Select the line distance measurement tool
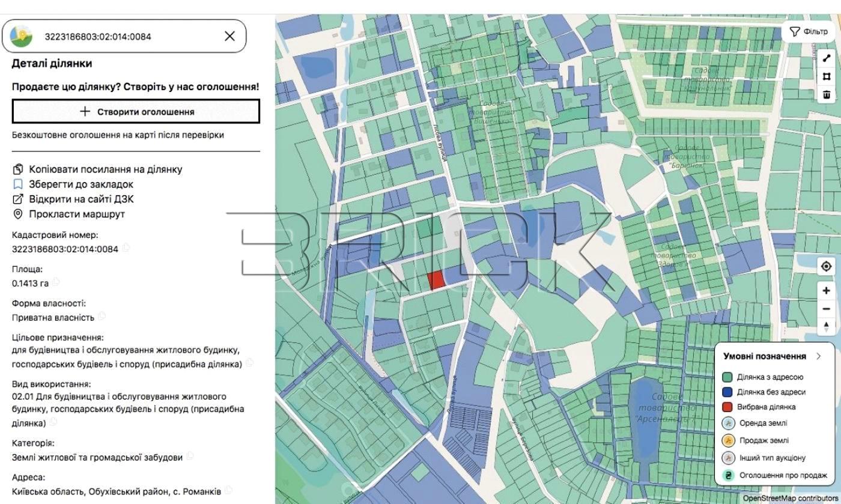This screenshot has height=504, width=841. pos(827,58)
